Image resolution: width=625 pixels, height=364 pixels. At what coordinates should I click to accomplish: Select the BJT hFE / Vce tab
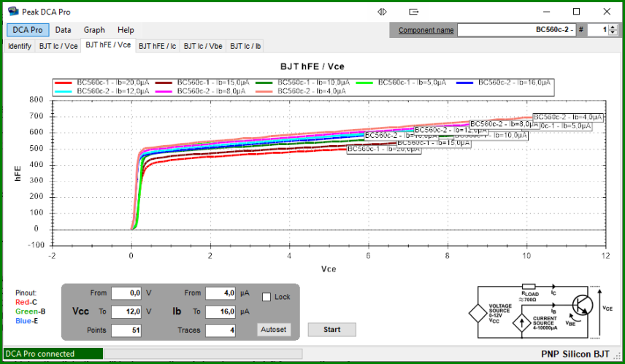(108, 45)
